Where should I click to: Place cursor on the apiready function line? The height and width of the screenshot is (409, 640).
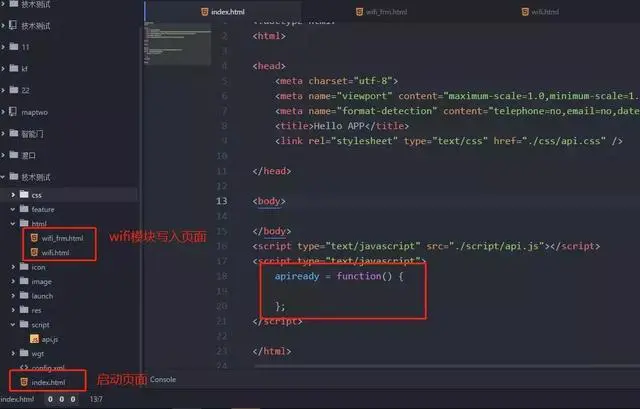pyautogui.click(x=339, y=276)
